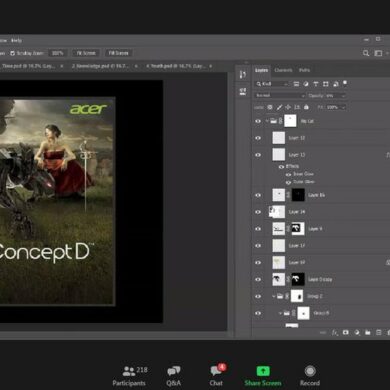Switch to the Paths tab
The height and width of the screenshot is (390, 390).
pos(304,70)
